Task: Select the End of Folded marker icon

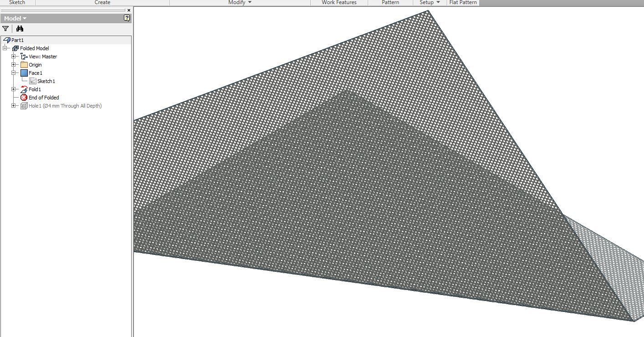Action: (x=23, y=97)
